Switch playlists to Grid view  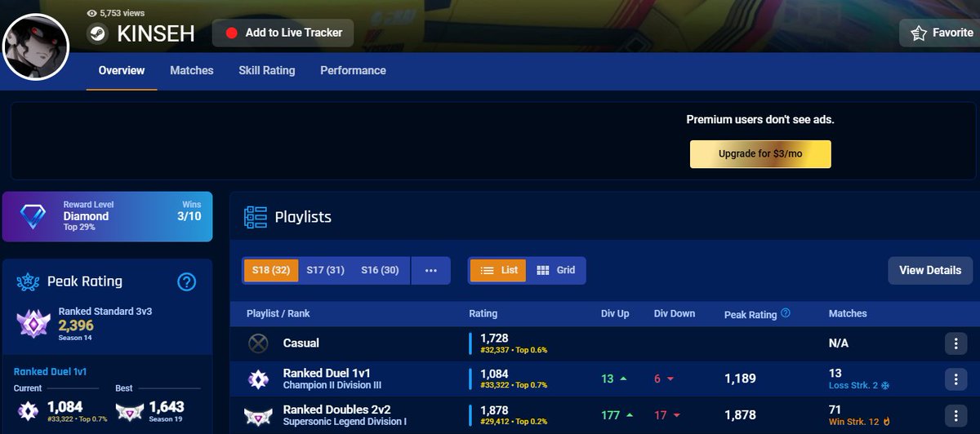[556, 270]
